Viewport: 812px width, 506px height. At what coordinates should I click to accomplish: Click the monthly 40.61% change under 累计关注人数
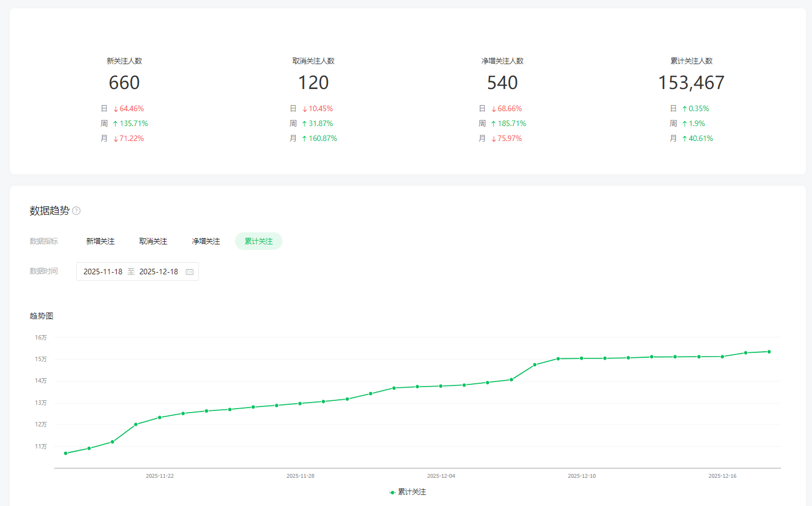click(700, 139)
